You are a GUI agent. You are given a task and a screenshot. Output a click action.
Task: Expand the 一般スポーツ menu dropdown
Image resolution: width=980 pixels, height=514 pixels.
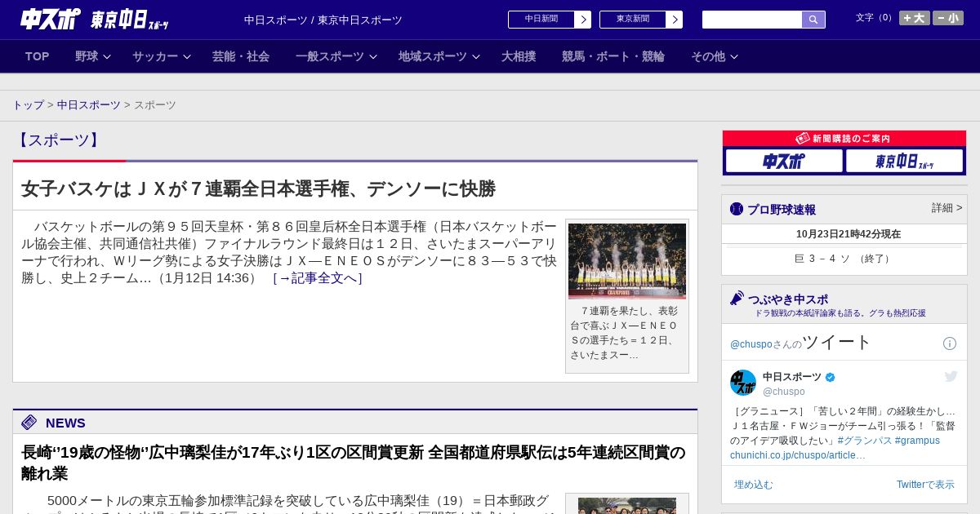pyautogui.click(x=336, y=56)
